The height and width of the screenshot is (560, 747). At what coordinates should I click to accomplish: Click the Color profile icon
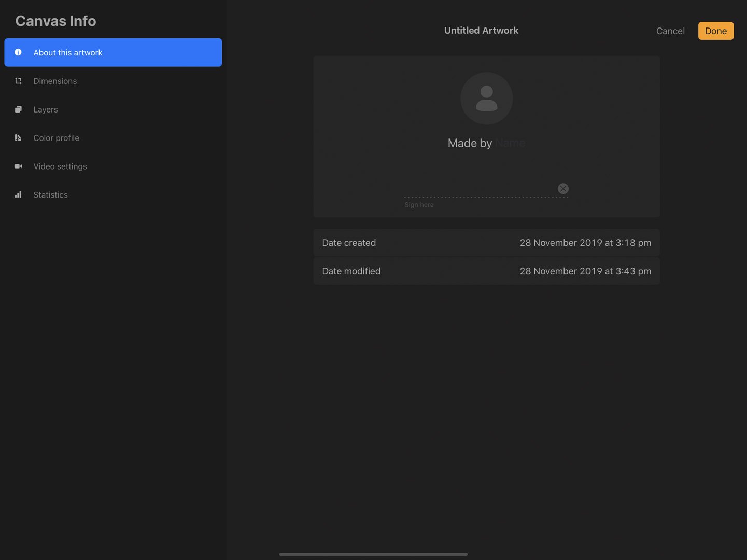pyautogui.click(x=18, y=137)
